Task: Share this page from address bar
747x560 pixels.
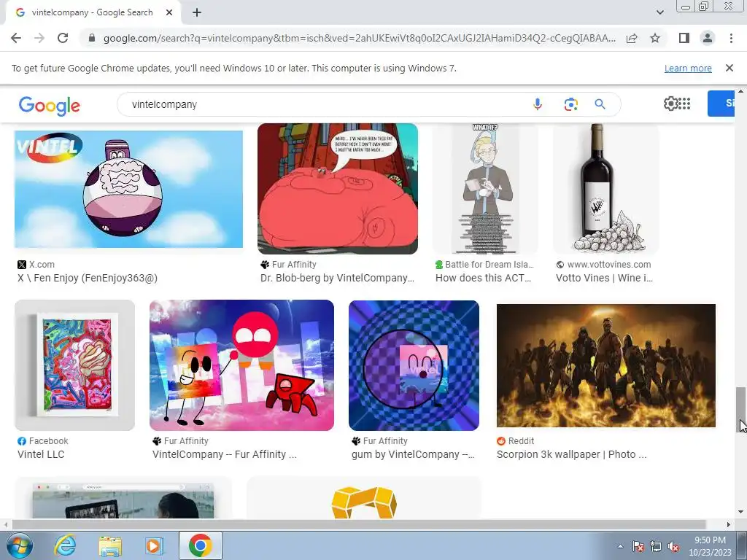Action: (x=632, y=38)
